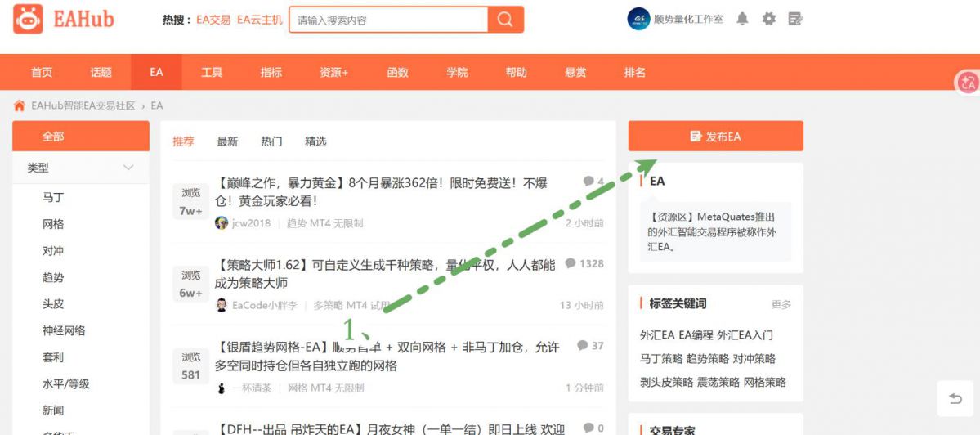Click the 发布EA button
Screen dimensions: 980x435
[716, 137]
